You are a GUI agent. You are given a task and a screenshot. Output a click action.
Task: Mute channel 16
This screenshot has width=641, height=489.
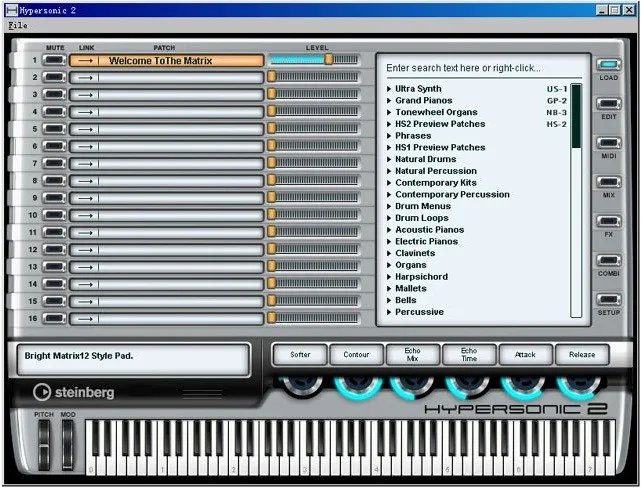tap(54, 318)
